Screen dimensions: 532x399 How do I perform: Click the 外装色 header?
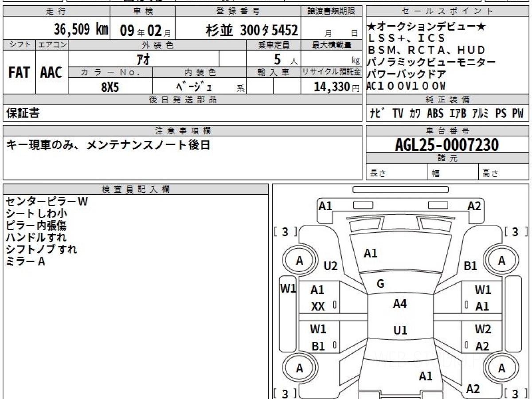(157, 45)
